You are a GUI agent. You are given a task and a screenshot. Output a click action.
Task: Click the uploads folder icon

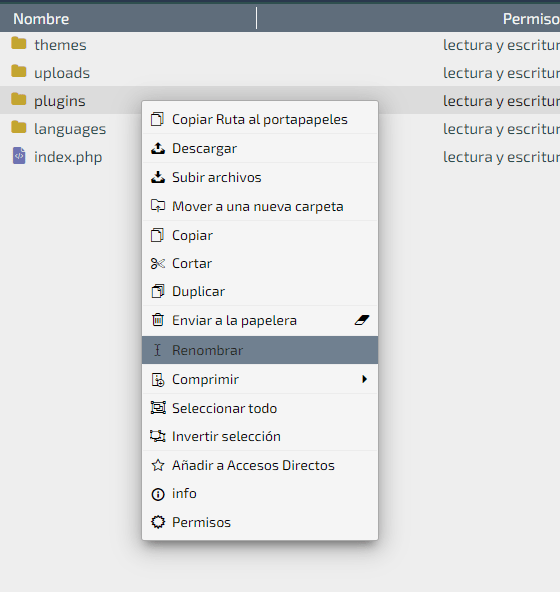(19, 71)
